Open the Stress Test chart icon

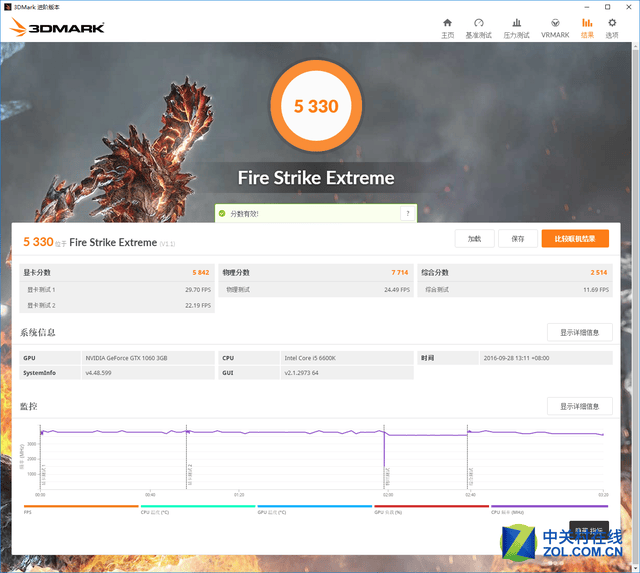(x=516, y=23)
